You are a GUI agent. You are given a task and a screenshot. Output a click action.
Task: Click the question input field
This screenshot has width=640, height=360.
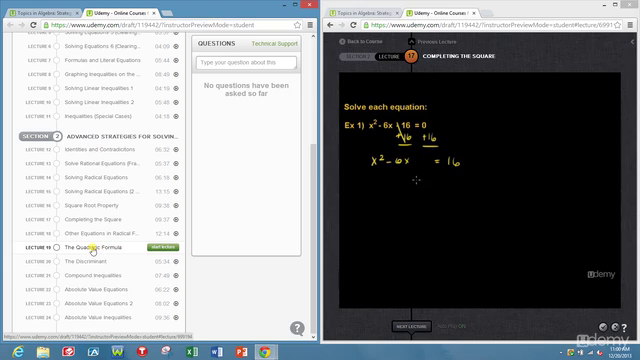coord(246,62)
